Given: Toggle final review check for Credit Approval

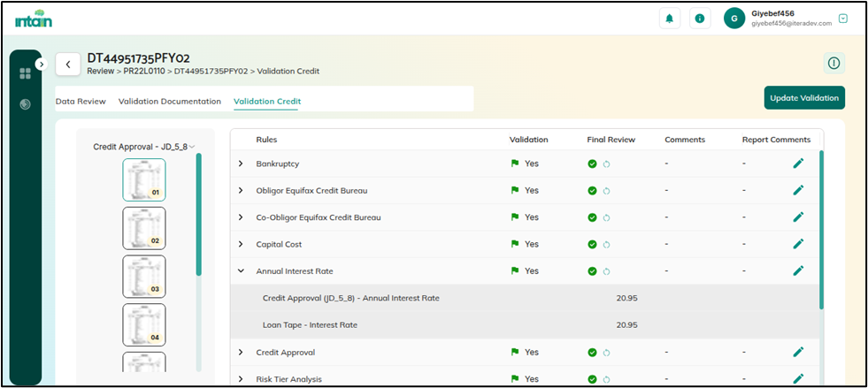Looking at the screenshot, I should point(592,352).
